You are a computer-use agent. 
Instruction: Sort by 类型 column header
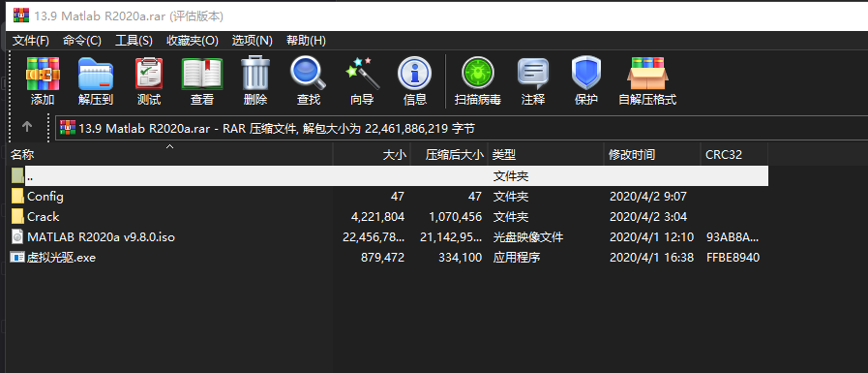(545, 154)
